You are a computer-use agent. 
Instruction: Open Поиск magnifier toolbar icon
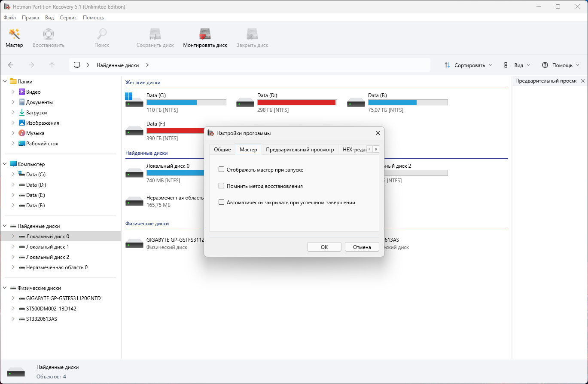click(x=102, y=34)
